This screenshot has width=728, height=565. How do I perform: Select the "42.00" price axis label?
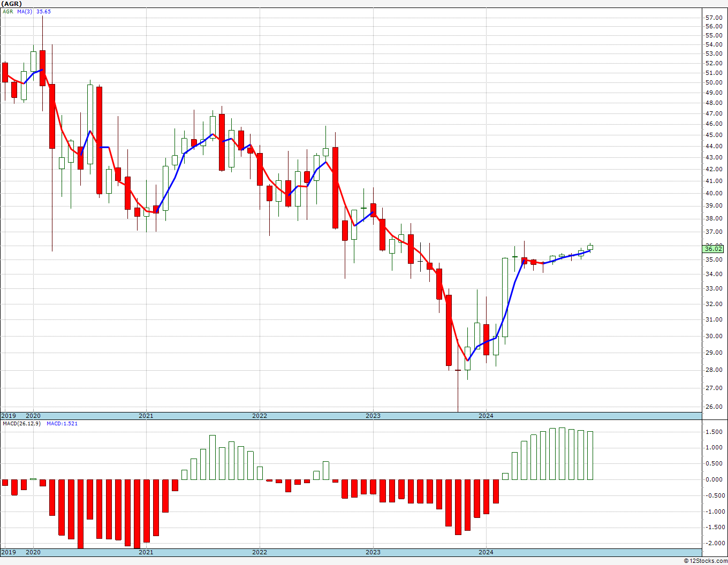point(714,169)
